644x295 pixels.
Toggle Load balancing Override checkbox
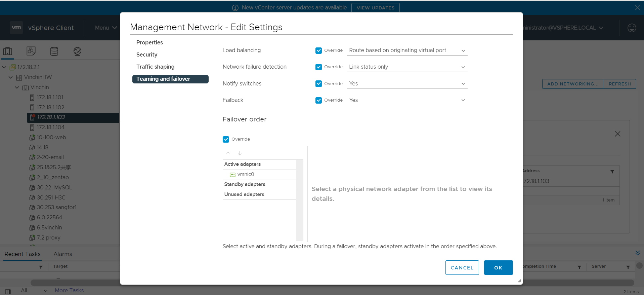point(318,50)
